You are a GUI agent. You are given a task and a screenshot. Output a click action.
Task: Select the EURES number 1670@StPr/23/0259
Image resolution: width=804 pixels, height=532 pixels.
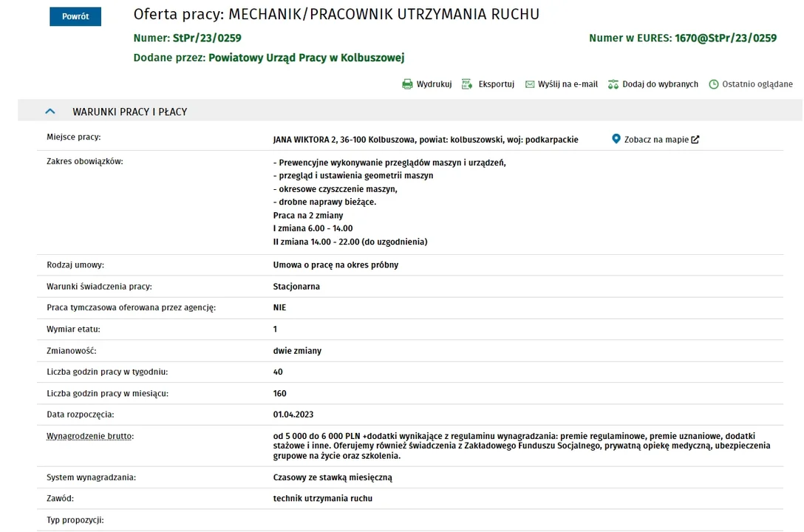click(726, 38)
